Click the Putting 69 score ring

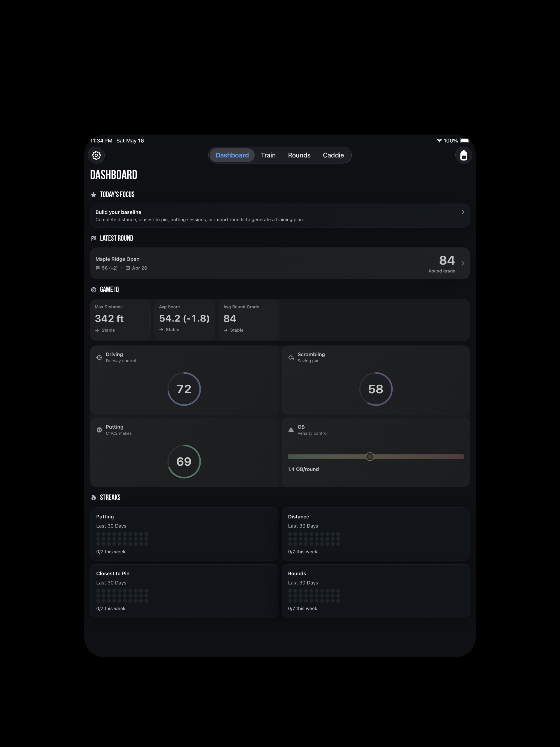tap(184, 461)
